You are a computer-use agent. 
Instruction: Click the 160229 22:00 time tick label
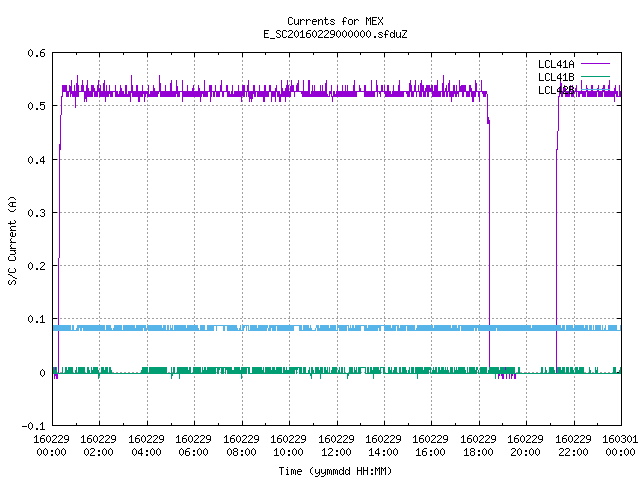[573, 446]
